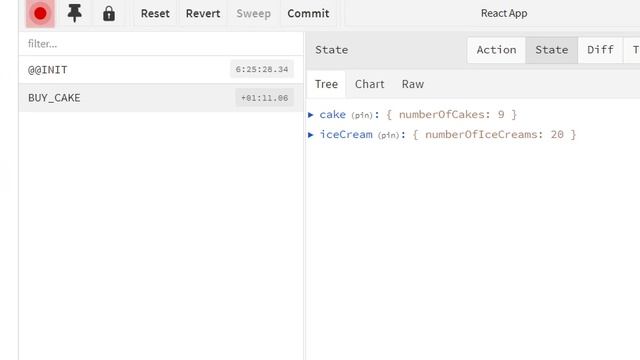Switch to the Chart view tab

[x=369, y=84]
